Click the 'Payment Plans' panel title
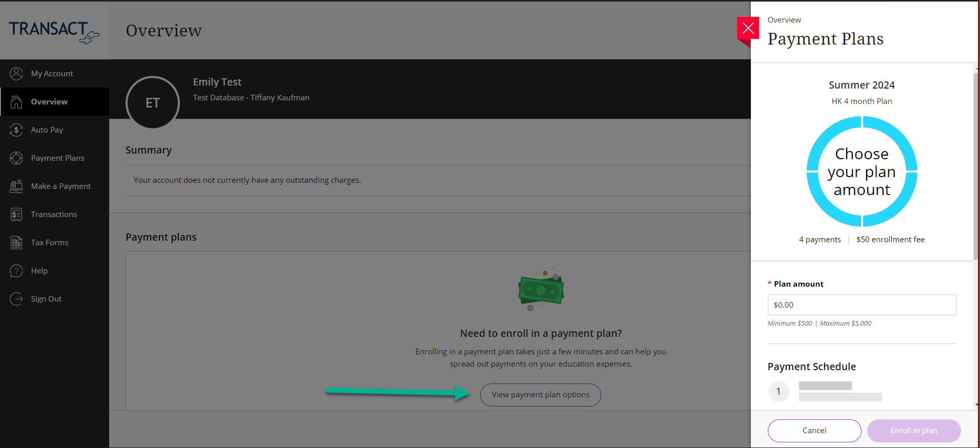Screen dimensions: 980x448 [826, 39]
